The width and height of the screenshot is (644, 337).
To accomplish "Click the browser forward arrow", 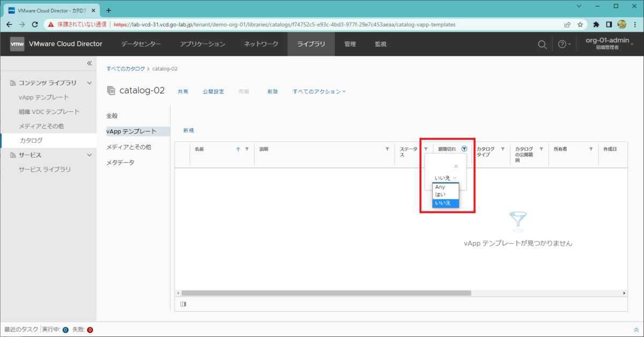I will click(x=22, y=24).
